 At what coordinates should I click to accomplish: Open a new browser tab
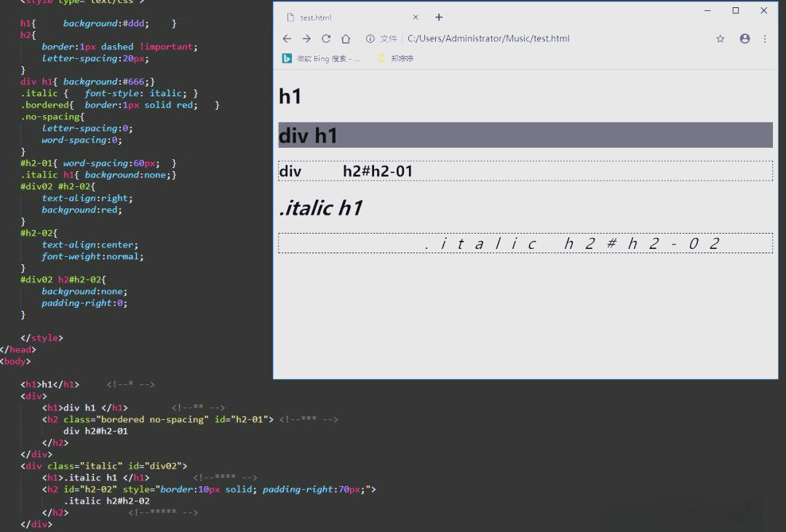click(x=439, y=17)
